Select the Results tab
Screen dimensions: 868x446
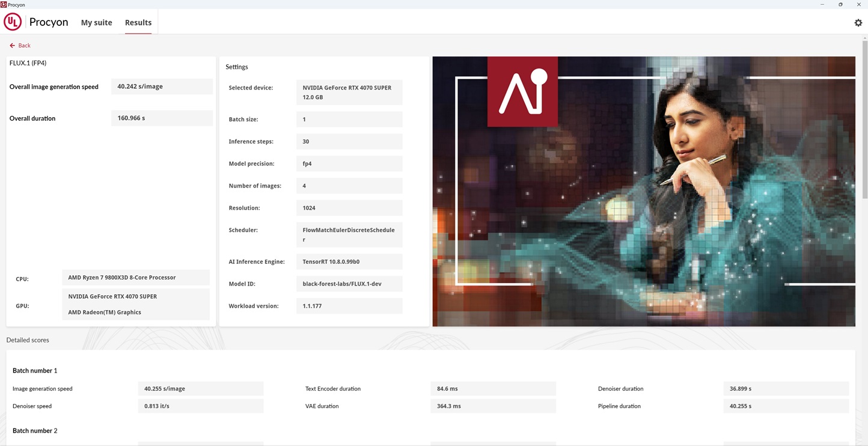(x=138, y=23)
